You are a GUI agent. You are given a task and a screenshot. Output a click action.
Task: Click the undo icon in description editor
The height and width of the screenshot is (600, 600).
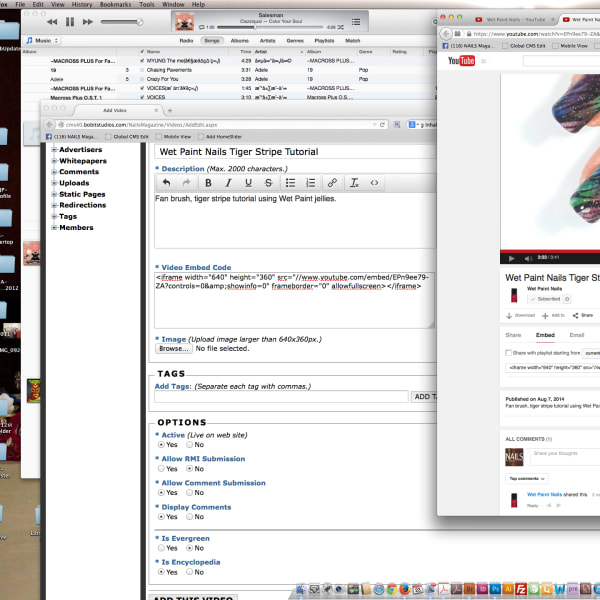(x=166, y=183)
